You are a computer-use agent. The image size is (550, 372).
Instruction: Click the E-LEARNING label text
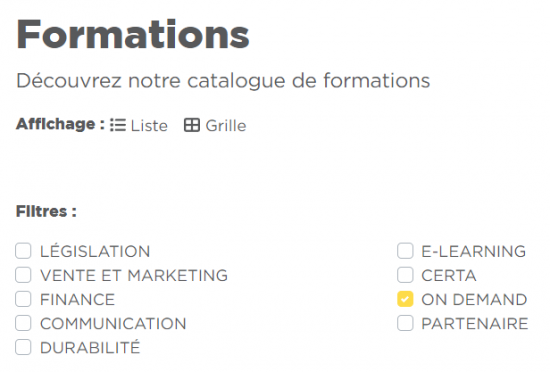click(x=474, y=251)
